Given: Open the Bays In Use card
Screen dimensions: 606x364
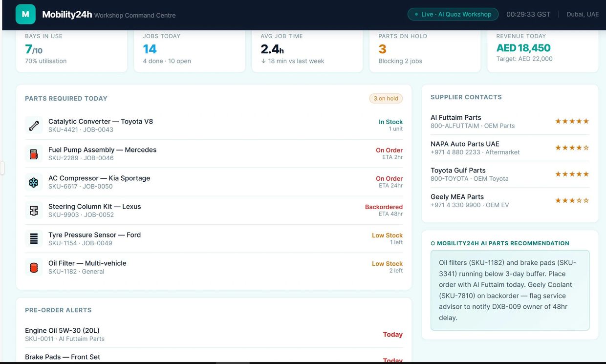Looking at the screenshot, I should [x=72, y=51].
